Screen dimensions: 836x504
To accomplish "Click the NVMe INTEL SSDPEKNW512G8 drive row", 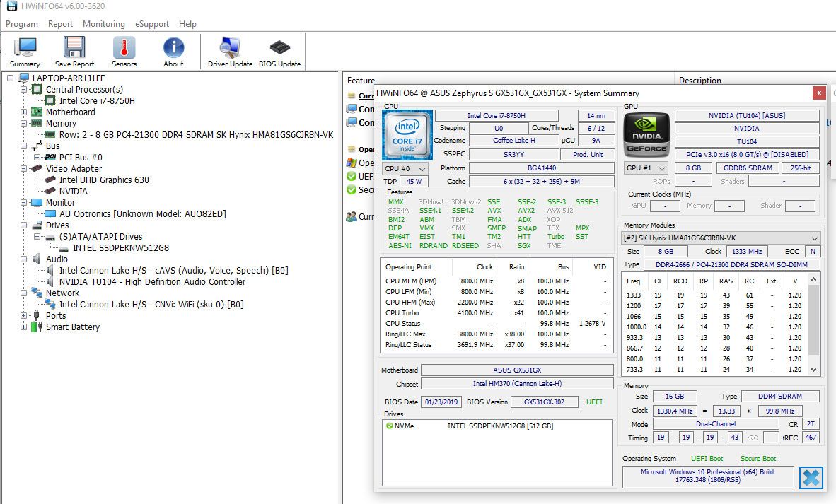I will pos(497,426).
